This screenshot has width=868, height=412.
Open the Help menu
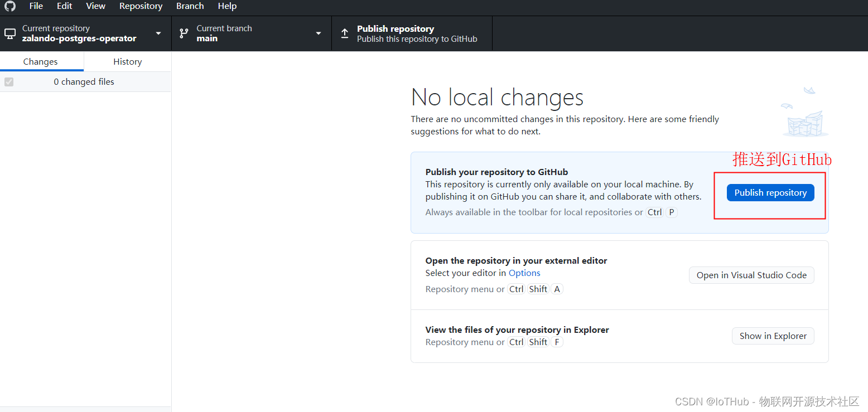coord(228,6)
